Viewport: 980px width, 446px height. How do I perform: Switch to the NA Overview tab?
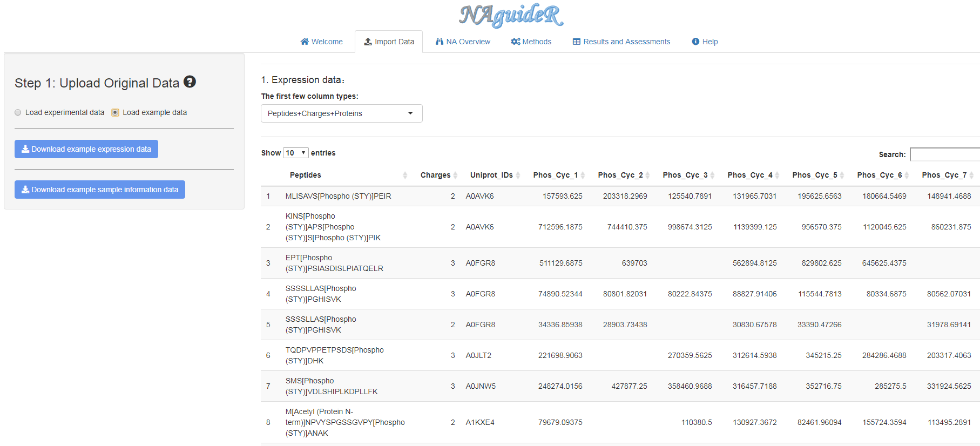pyautogui.click(x=463, y=42)
